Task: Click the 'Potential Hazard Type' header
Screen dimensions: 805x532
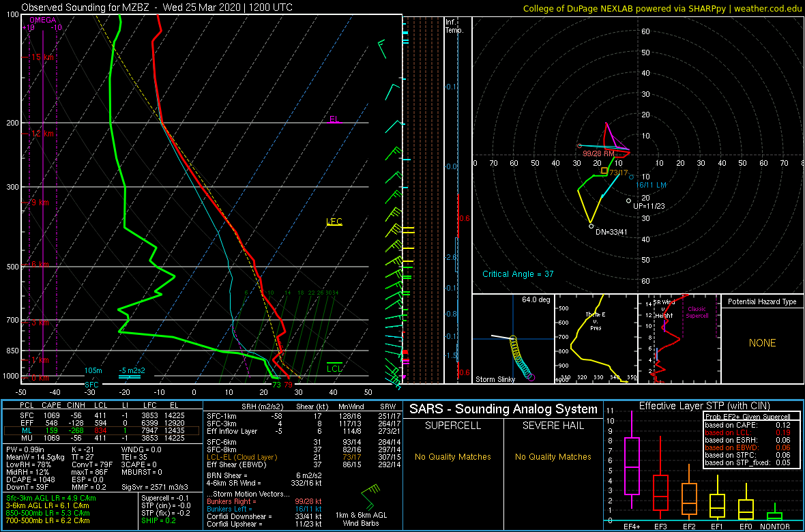Action: 762,302
